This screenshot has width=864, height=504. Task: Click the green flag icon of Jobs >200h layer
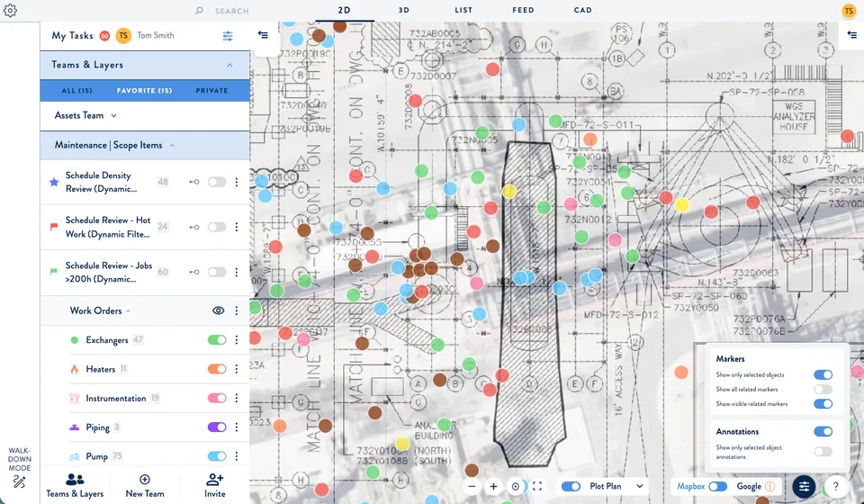tap(54, 272)
